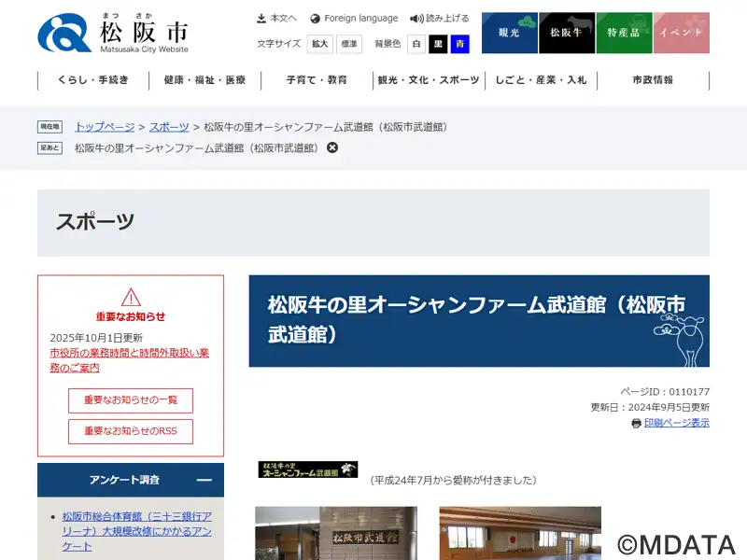This screenshot has height=560, width=747.
Task: Open the 観光・文化・スポーツ menu
Action: [x=429, y=80]
